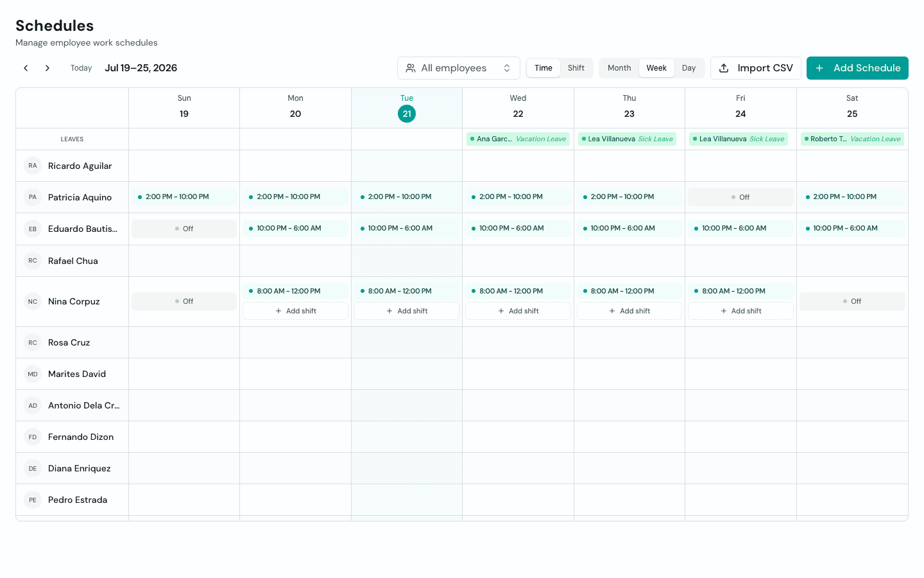The image size is (924, 578).
Task: Click Antonio Dela Cruz's AD avatar
Action: [33, 405]
